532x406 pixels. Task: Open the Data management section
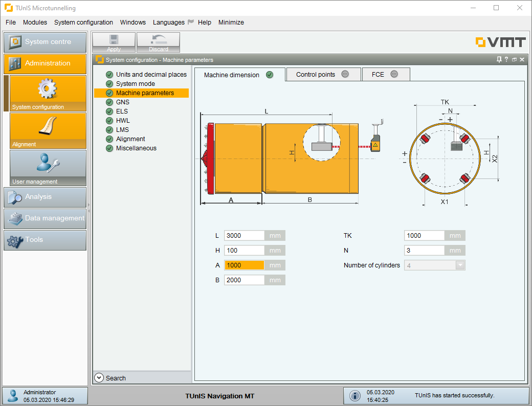45,218
